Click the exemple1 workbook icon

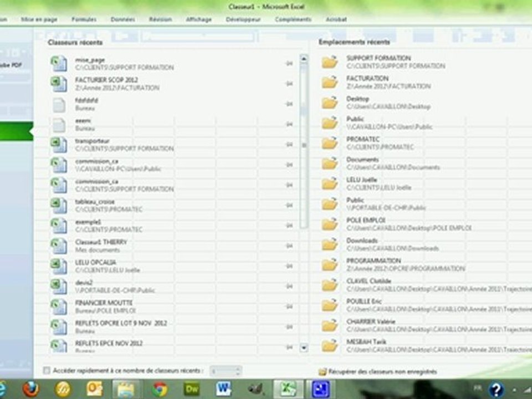pos(59,226)
